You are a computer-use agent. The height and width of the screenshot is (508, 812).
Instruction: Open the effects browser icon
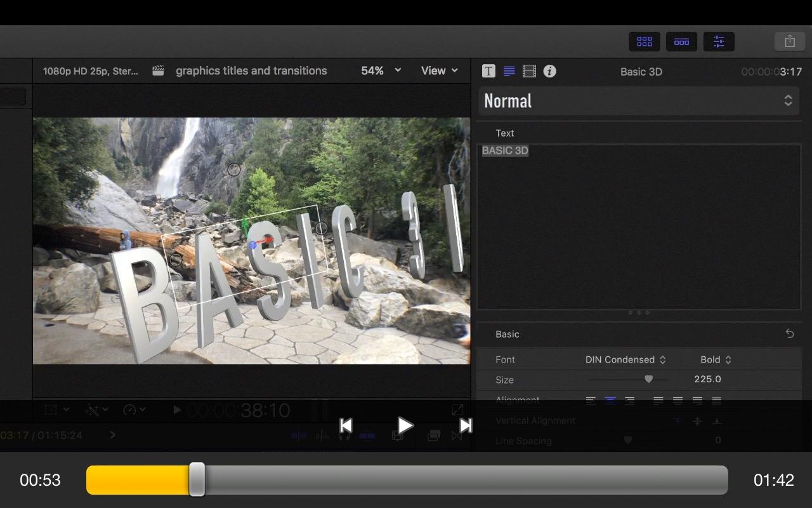pyautogui.click(x=434, y=436)
